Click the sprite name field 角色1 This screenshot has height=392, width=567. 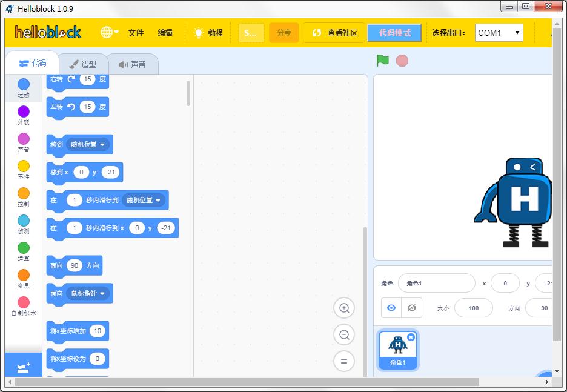tap(436, 283)
